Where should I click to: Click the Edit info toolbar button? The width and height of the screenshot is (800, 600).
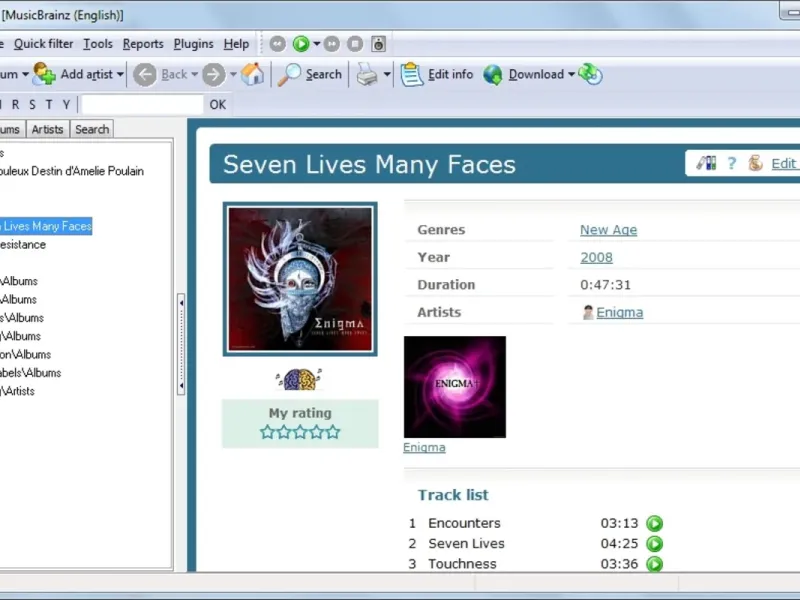pyautogui.click(x=437, y=74)
